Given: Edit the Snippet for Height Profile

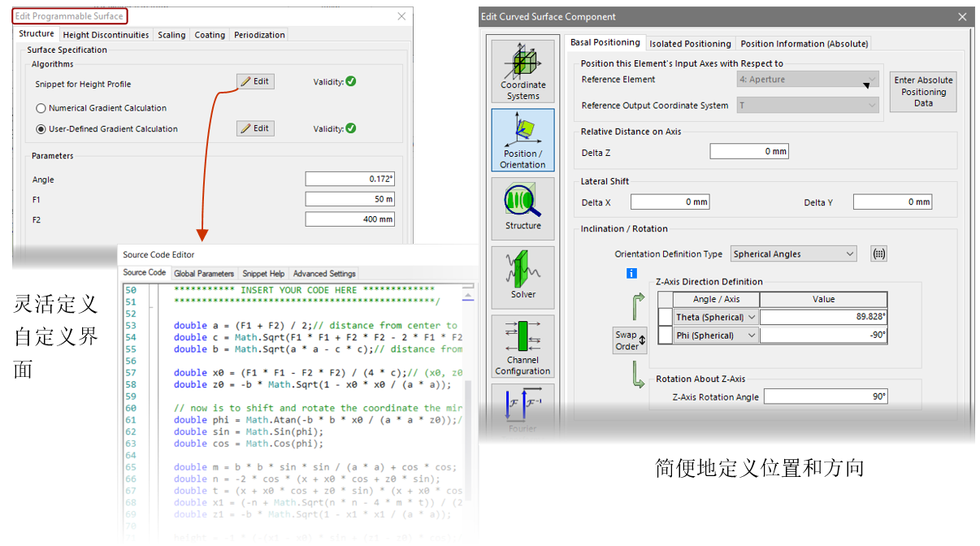Looking at the screenshot, I should (255, 81).
